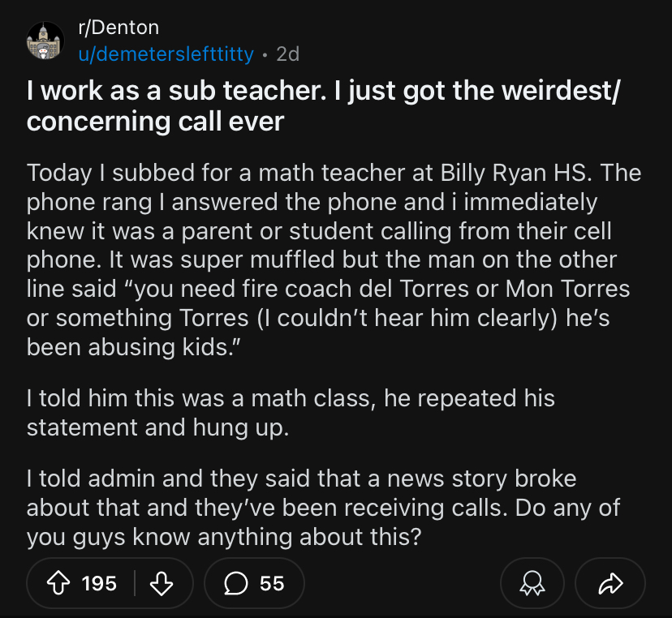Open the r/Denton subreddit avatar
The height and width of the screenshot is (618, 672).
pyautogui.click(x=45, y=41)
